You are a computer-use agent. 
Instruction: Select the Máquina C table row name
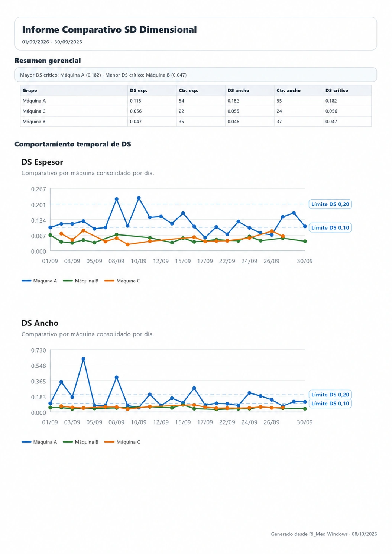pos(34,111)
